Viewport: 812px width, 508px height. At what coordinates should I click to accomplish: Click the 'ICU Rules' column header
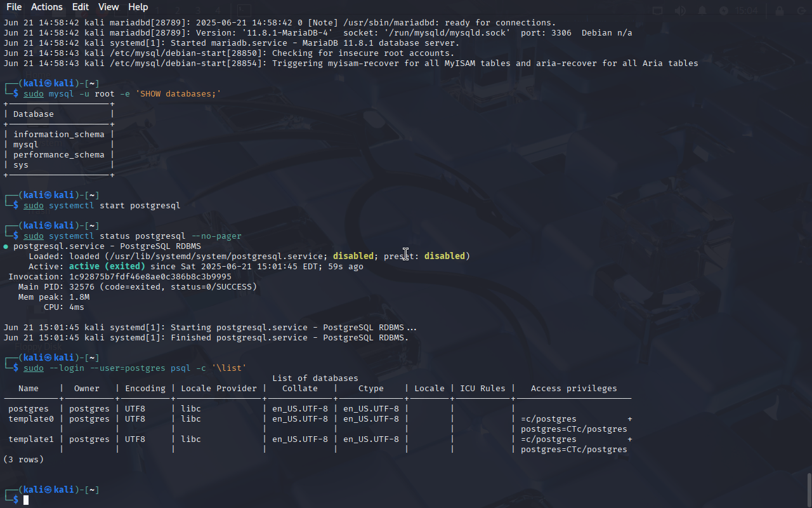tap(483, 389)
